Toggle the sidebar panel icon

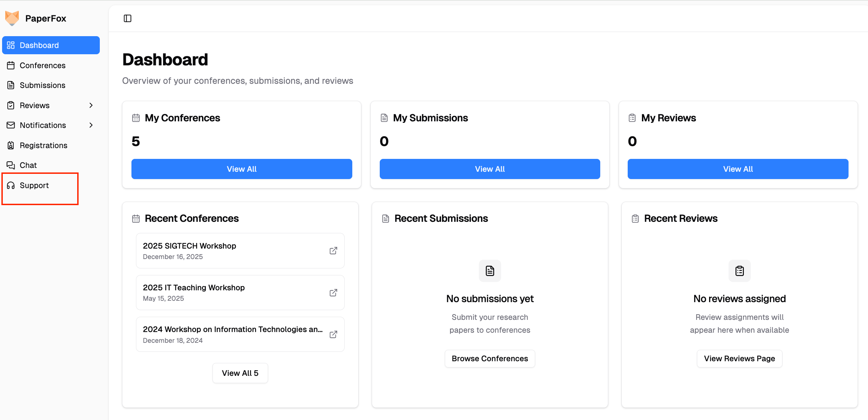click(128, 18)
